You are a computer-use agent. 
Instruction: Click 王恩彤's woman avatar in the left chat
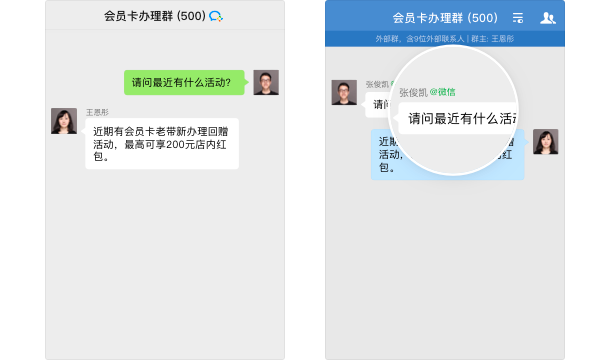64,121
